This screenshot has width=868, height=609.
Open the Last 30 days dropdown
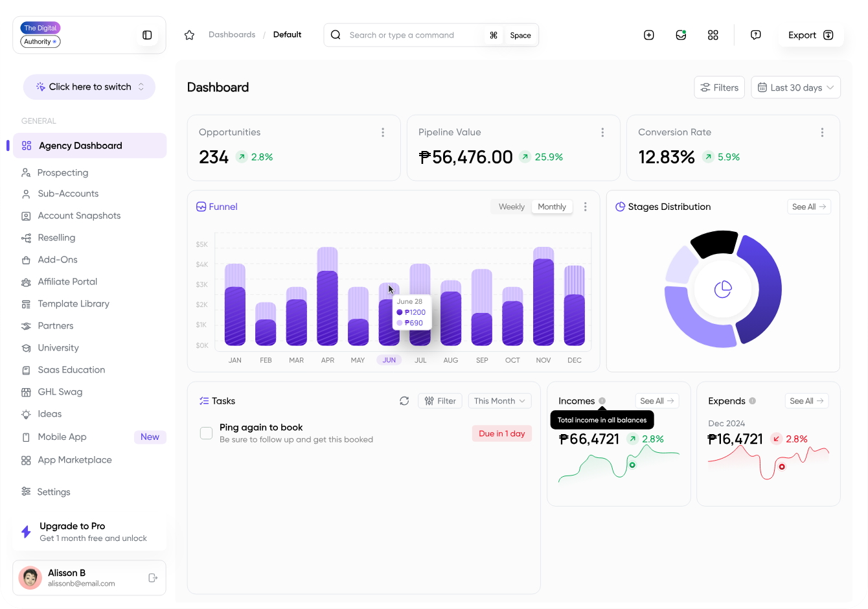(795, 87)
